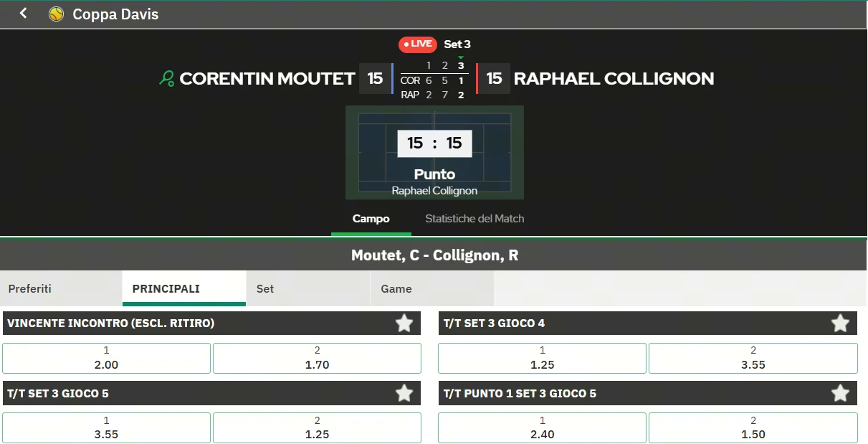The width and height of the screenshot is (868, 444).
Task: Switch to the Game tab
Action: click(x=396, y=289)
